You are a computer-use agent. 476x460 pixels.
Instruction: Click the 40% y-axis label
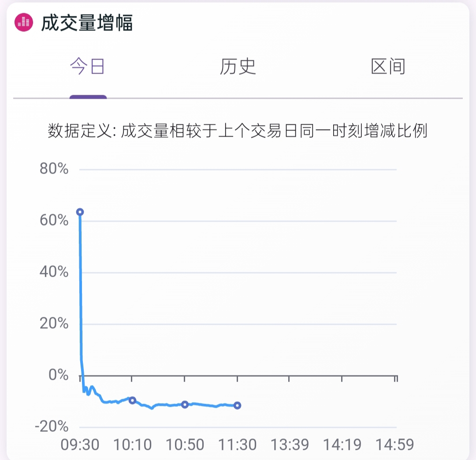click(54, 271)
